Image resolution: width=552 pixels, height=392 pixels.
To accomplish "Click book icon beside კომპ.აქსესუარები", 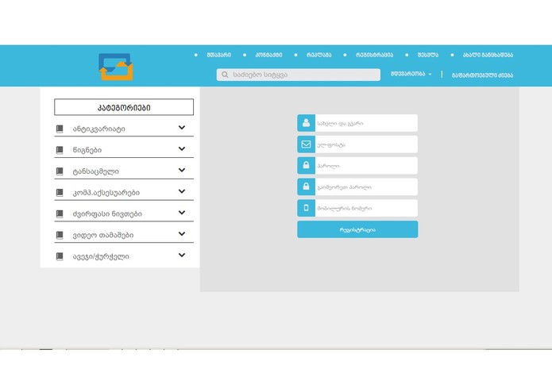I will [x=60, y=192].
